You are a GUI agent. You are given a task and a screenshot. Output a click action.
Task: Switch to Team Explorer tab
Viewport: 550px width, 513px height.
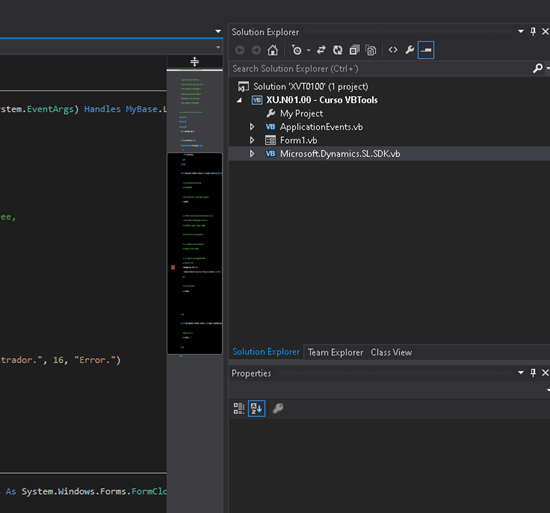click(335, 352)
